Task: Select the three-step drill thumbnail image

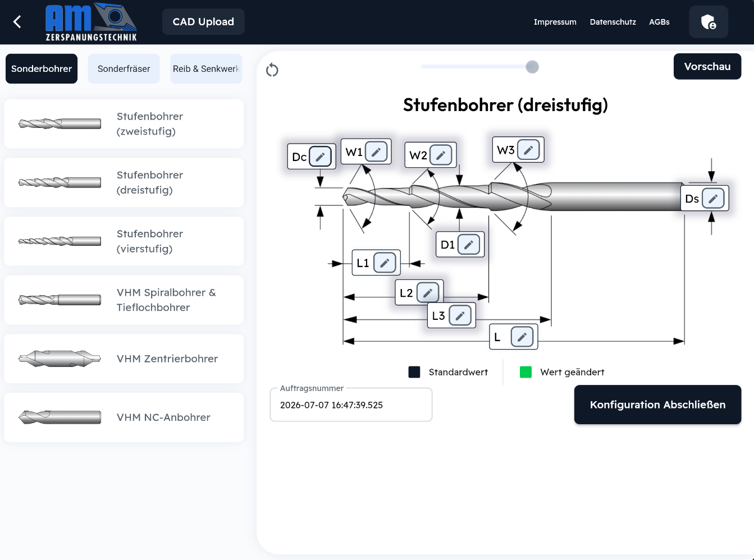Action: coord(60,182)
